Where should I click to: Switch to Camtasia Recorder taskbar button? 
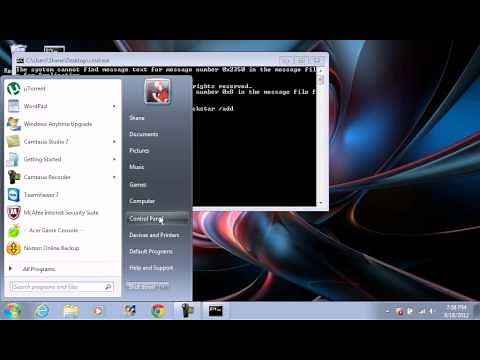point(188,311)
